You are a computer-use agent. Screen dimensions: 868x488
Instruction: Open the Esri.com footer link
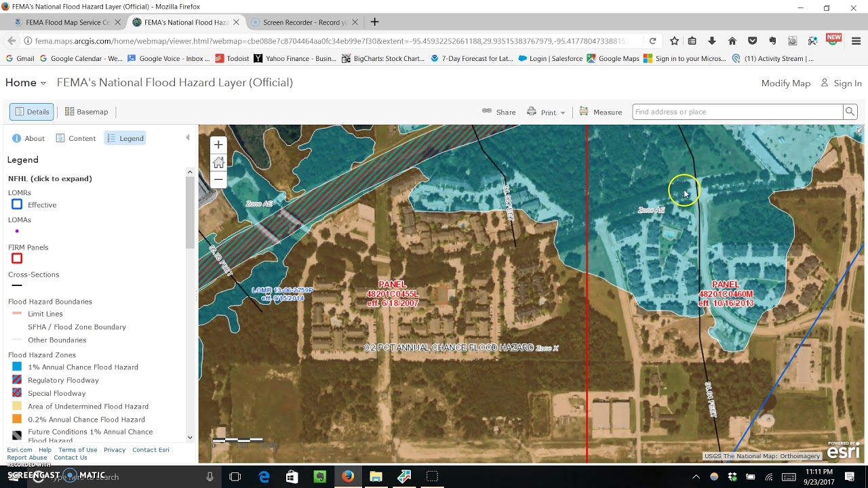click(20, 450)
